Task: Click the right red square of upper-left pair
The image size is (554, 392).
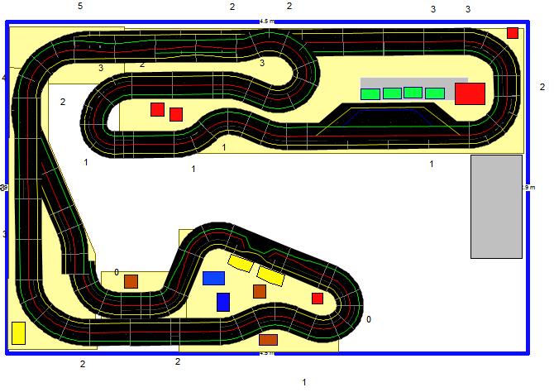Action: 175,114
